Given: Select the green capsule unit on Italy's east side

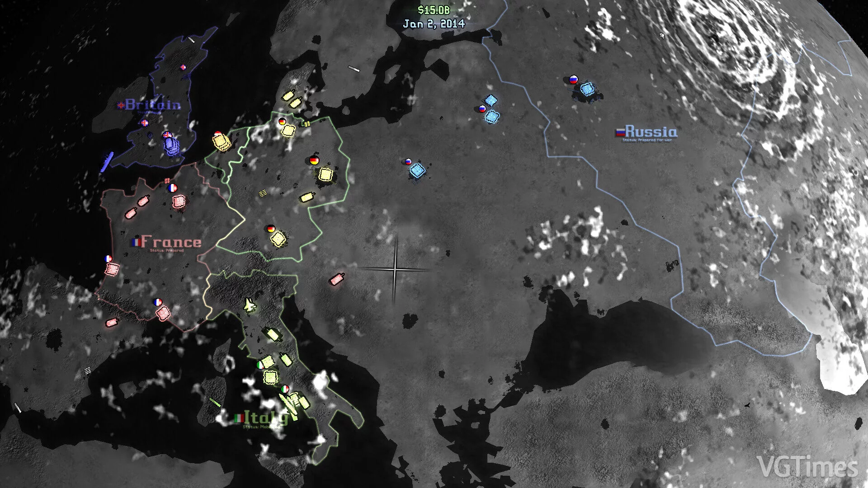Looking at the screenshot, I should (286, 359).
